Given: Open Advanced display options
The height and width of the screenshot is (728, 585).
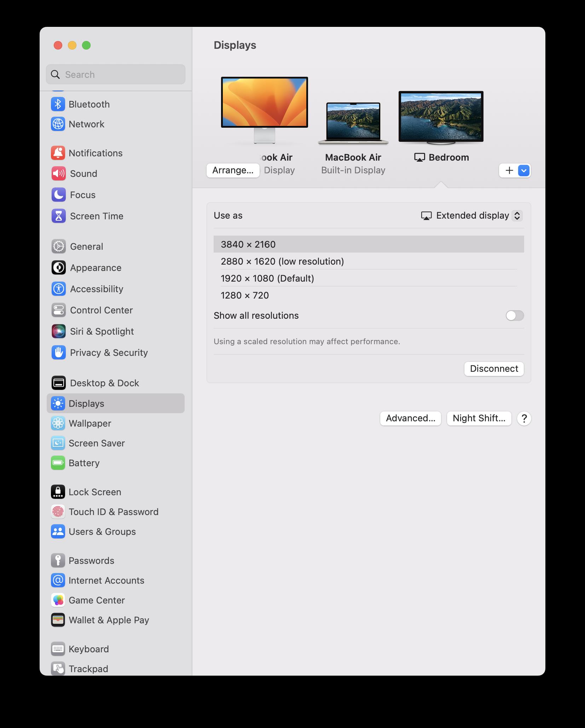Looking at the screenshot, I should pos(410,418).
